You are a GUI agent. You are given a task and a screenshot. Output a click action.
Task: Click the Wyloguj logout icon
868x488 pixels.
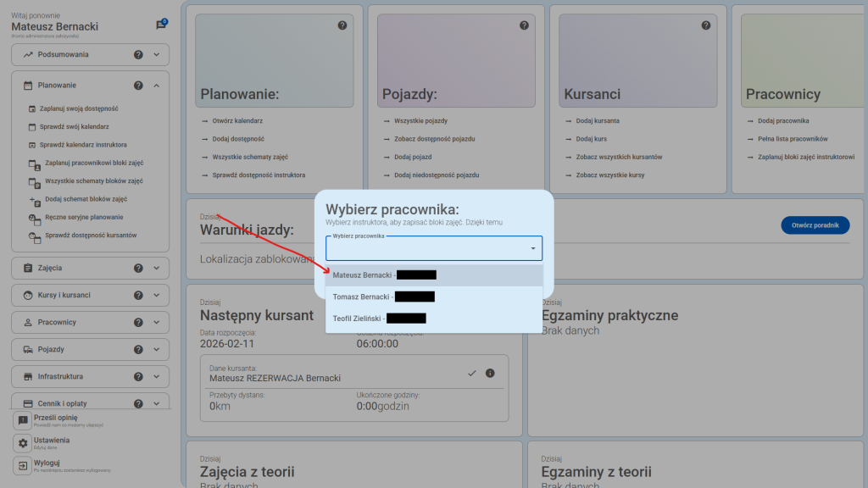point(23,465)
